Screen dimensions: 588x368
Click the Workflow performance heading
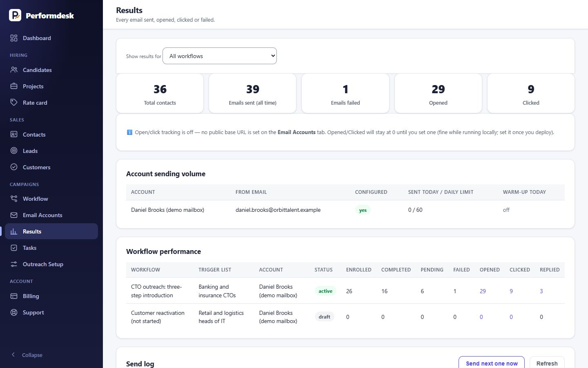click(163, 251)
